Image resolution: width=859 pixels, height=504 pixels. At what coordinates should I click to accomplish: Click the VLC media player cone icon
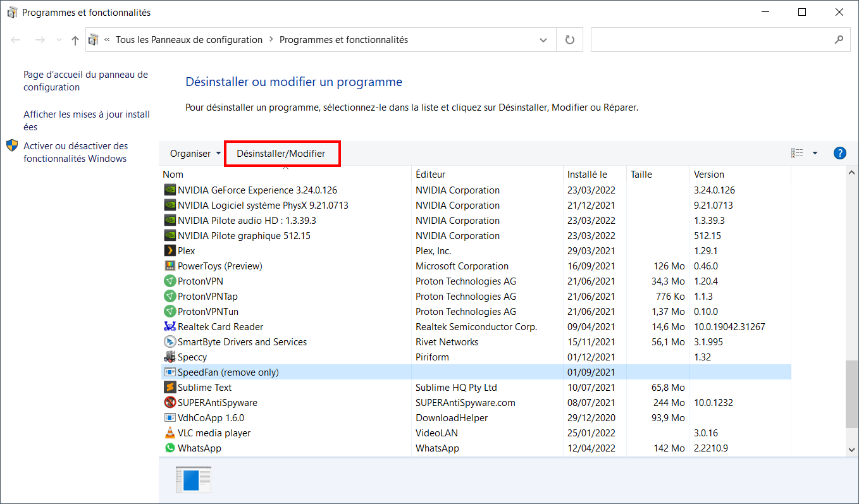click(x=170, y=433)
